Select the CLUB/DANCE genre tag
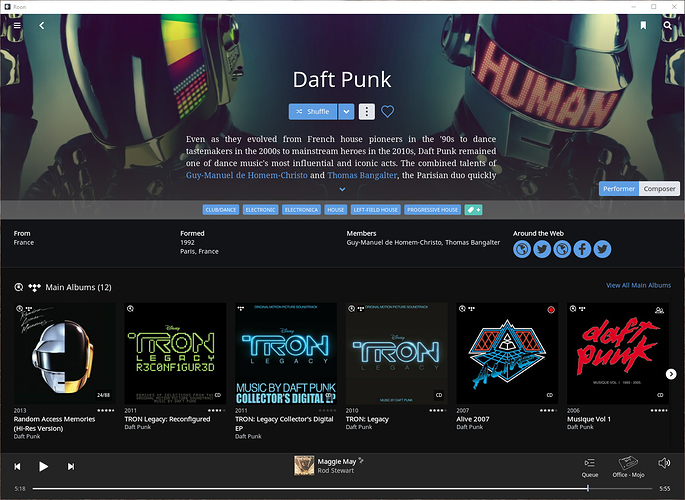685x500 pixels. [221, 210]
